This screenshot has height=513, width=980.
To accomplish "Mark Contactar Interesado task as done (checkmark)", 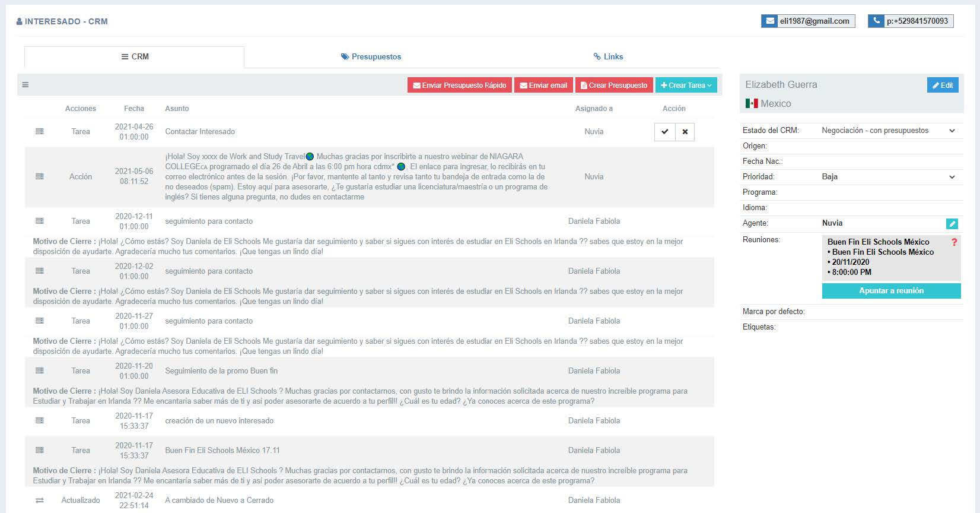I will [x=664, y=132].
